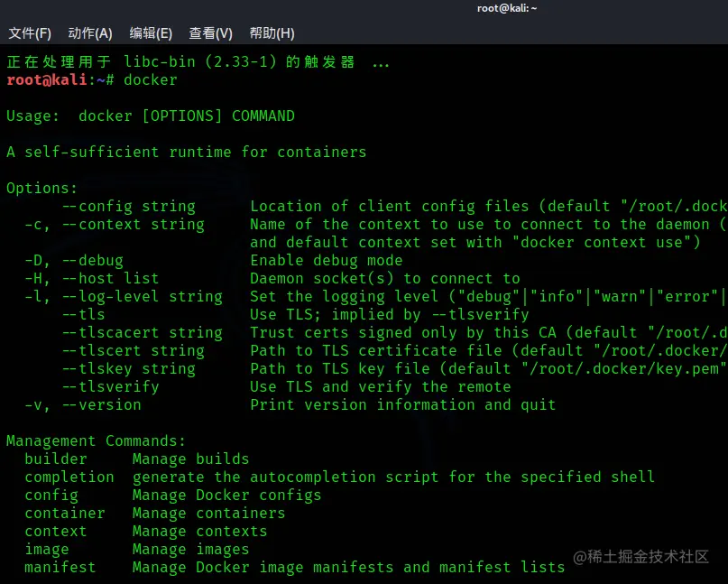Click 'Daemon socket(s) to connect to' text
The height and width of the screenshot is (584, 728).
(x=385, y=278)
